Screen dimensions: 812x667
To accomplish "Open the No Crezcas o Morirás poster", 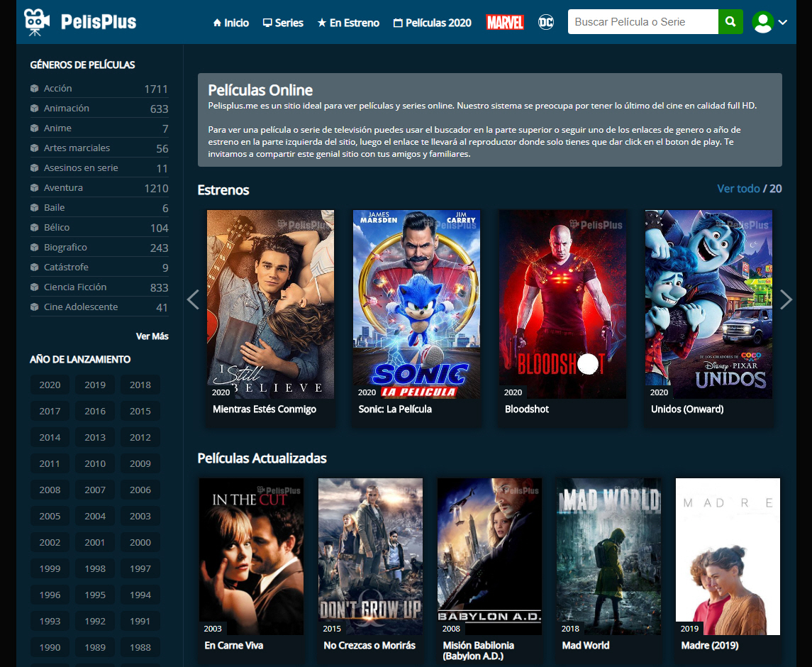I will (370, 556).
